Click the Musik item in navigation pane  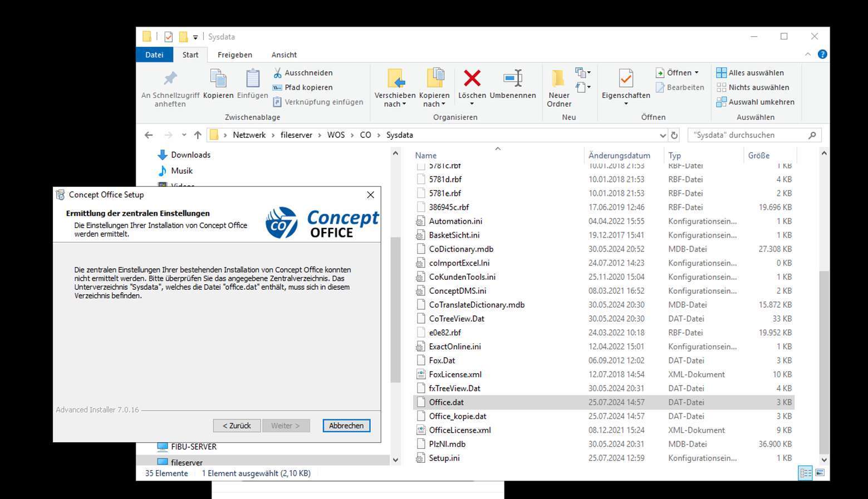point(175,171)
